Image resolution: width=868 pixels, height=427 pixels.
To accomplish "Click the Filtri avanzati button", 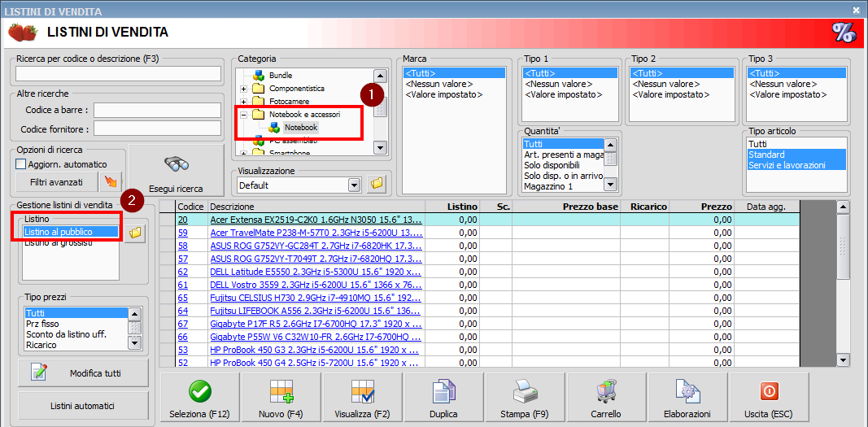I will coord(57,182).
